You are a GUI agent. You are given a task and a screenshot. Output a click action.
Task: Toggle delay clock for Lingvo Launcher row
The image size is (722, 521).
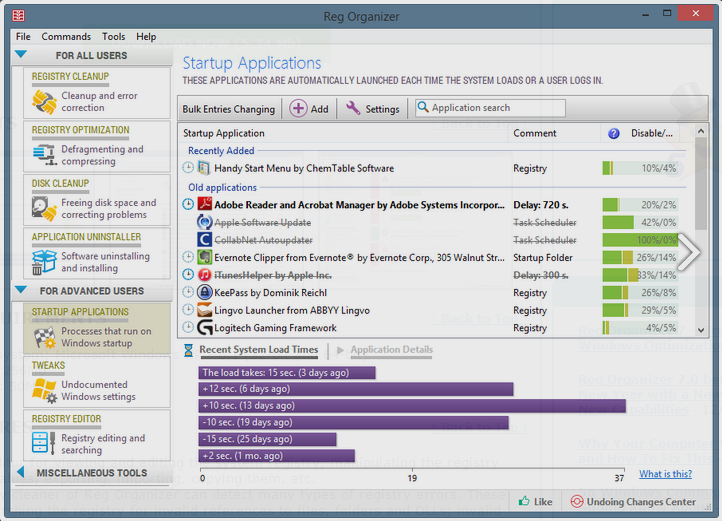click(x=188, y=310)
